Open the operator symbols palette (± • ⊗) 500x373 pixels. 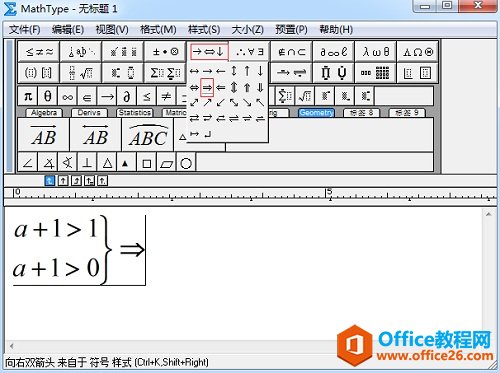pyautogui.click(x=165, y=52)
